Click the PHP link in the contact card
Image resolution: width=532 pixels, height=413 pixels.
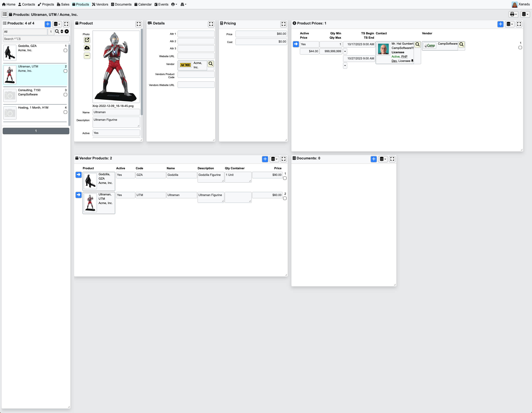(404, 57)
